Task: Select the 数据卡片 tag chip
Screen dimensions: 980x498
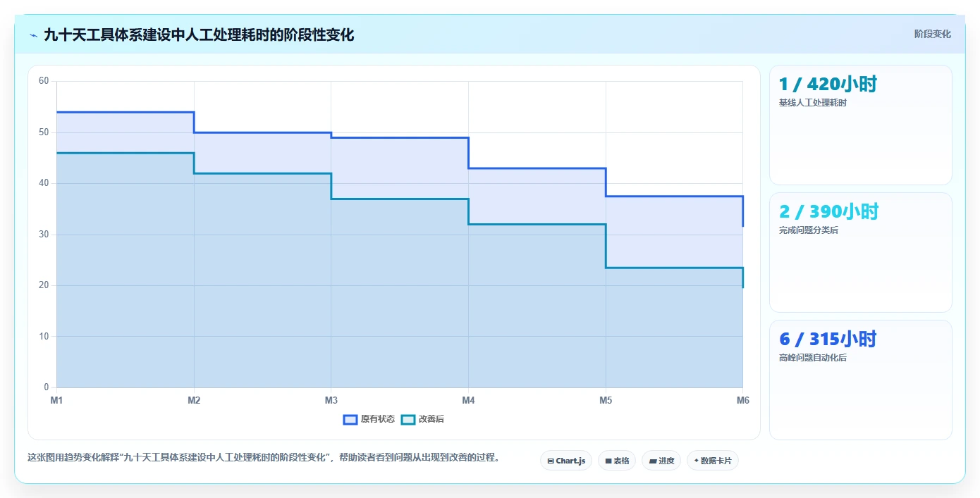Action: [713, 461]
